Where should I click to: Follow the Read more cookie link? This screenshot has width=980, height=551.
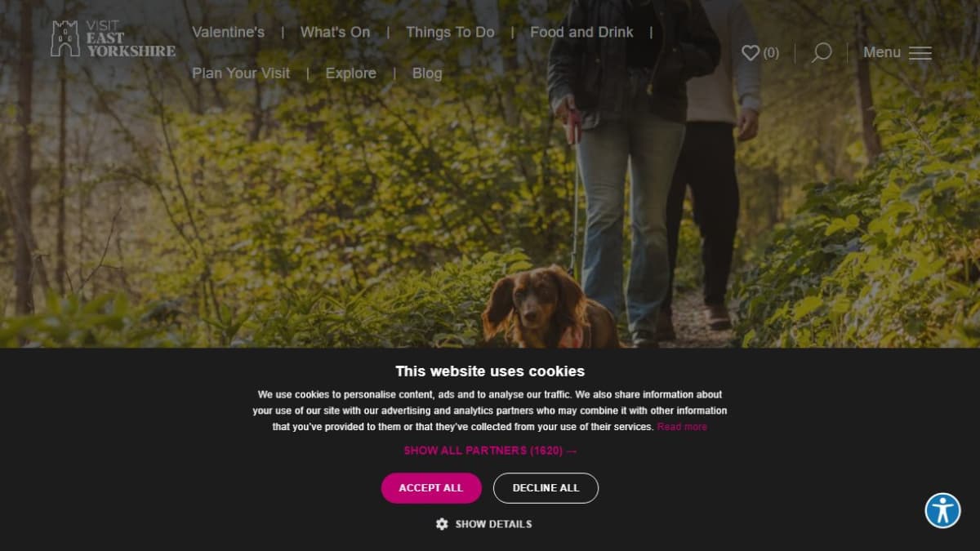click(682, 427)
